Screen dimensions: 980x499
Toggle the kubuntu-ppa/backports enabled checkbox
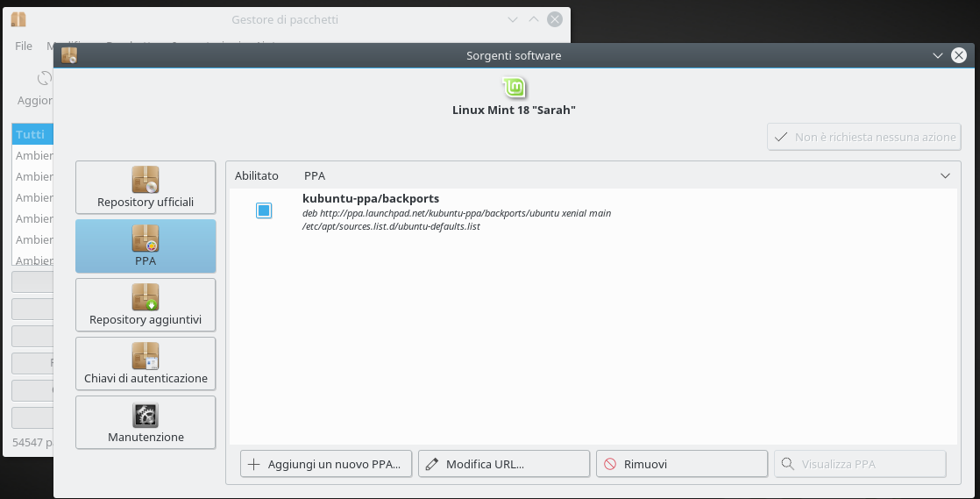click(x=264, y=210)
